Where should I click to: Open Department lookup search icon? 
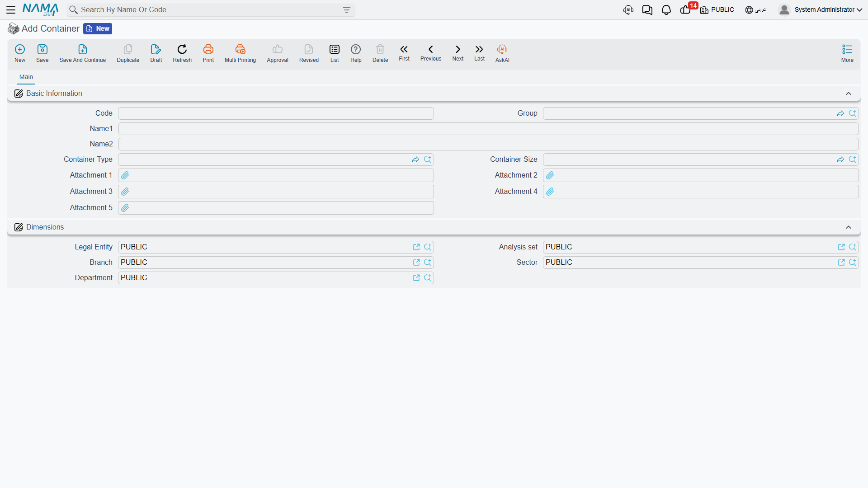(x=428, y=278)
